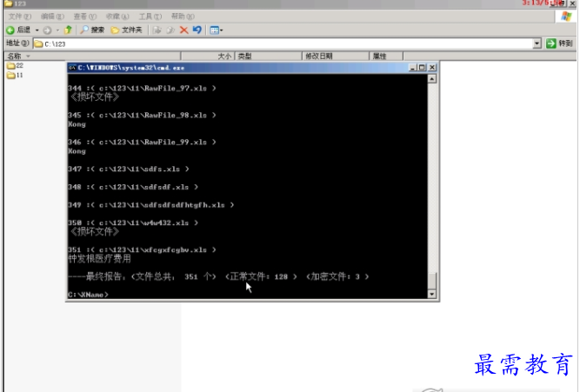The width and height of the screenshot is (580, 392).
Task: Click the 转到 (Go) button
Action: point(560,43)
